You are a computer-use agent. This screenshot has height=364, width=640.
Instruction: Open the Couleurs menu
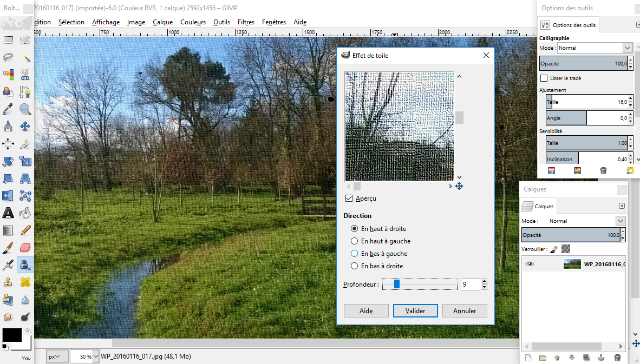pyautogui.click(x=193, y=22)
